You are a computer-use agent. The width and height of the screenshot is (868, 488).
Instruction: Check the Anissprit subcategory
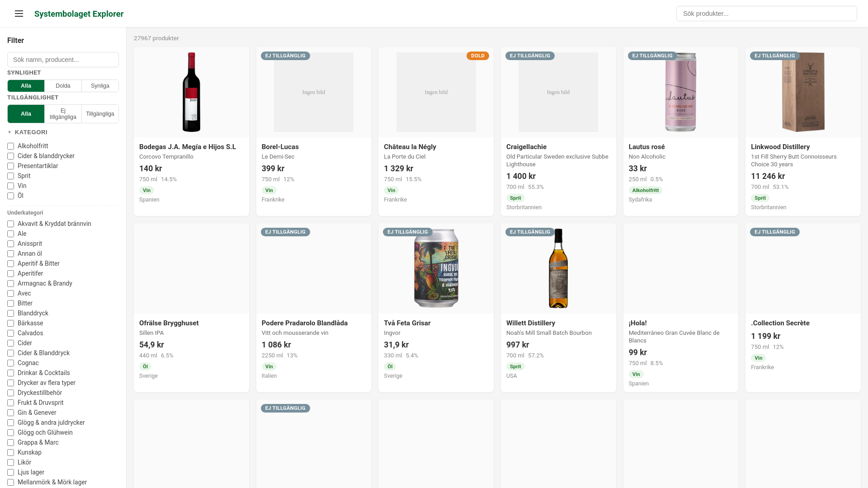click(x=11, y=244)
